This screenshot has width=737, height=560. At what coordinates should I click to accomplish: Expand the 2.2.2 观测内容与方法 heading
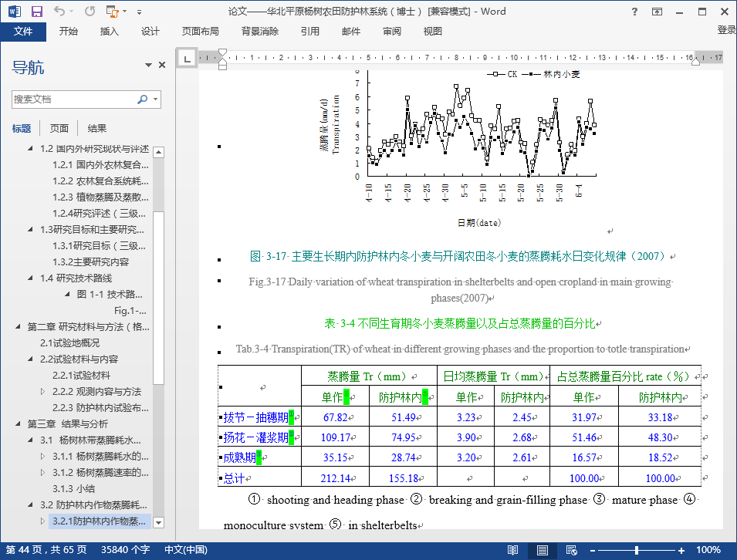coord(42,391)
